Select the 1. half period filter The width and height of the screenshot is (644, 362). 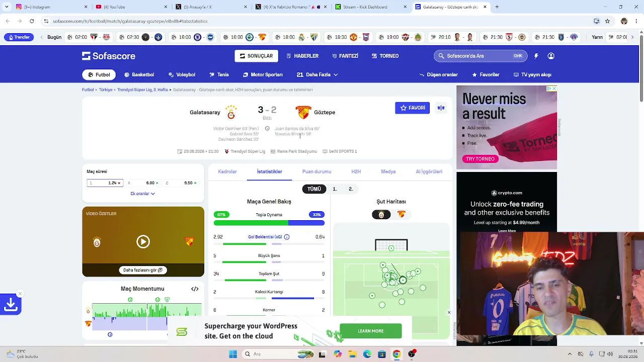(x=335, y=189)
